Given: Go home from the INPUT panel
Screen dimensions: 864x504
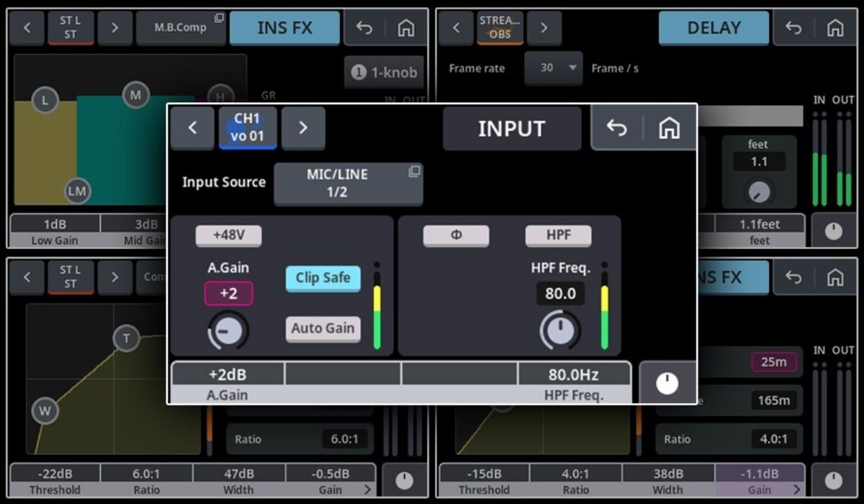Looking at the screenshot, I should 670,128.
